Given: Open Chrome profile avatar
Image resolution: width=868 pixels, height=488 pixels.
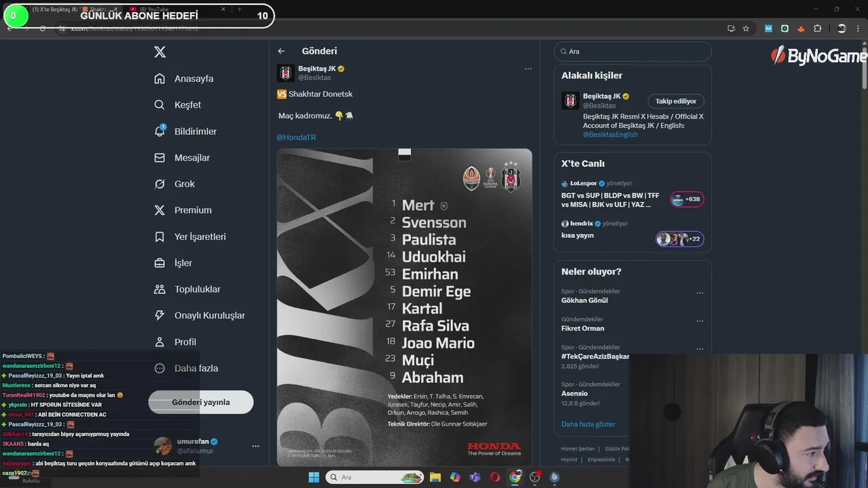Looking at the screenshot, I should coord(842,28).
